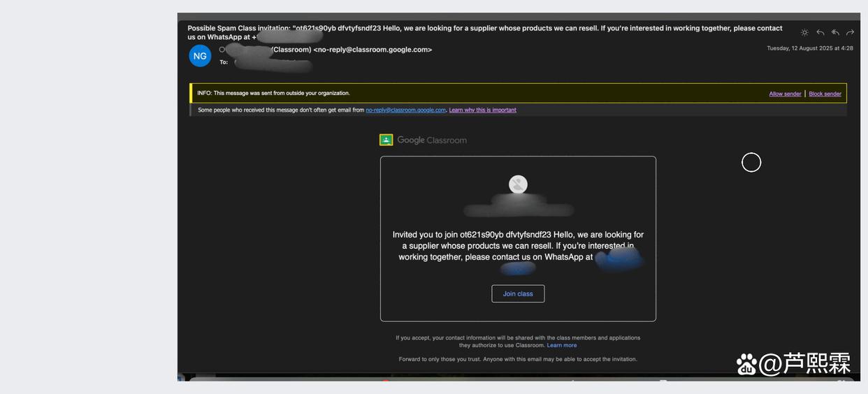The height and width of the screenshot is (394, 868).
Task: Click the Reply All double-arrow icon
Action: (x=835, y=33)
